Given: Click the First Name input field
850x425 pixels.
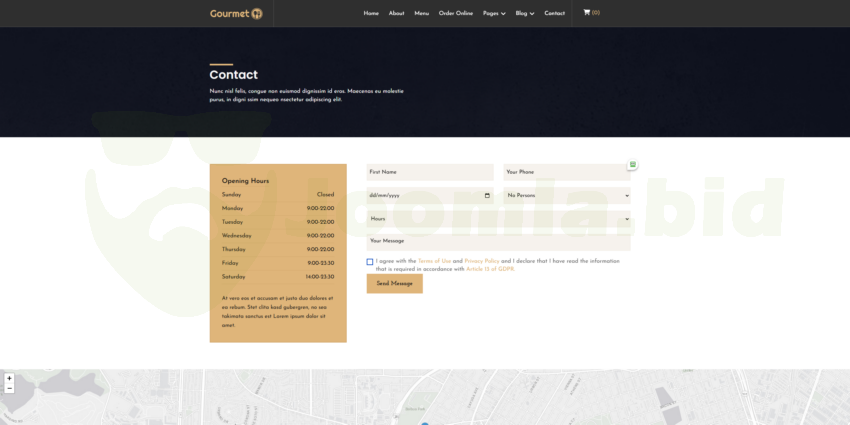Looking at the screenshot, I should pos(430,172).
